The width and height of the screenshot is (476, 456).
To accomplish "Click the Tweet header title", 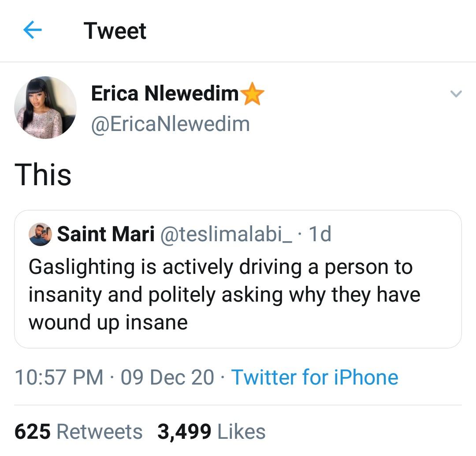I will tap(115, 31).
